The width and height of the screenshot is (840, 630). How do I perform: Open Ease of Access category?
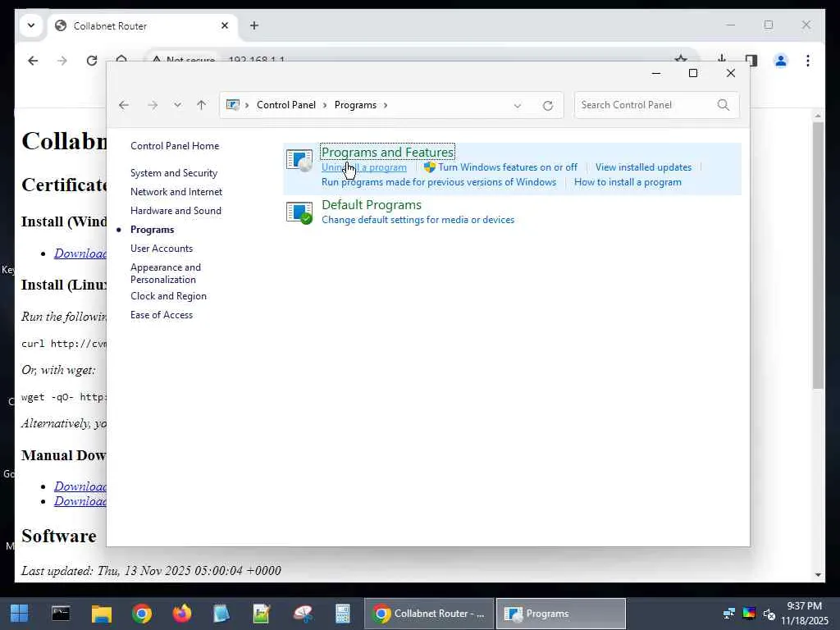(x=162, y=315)
